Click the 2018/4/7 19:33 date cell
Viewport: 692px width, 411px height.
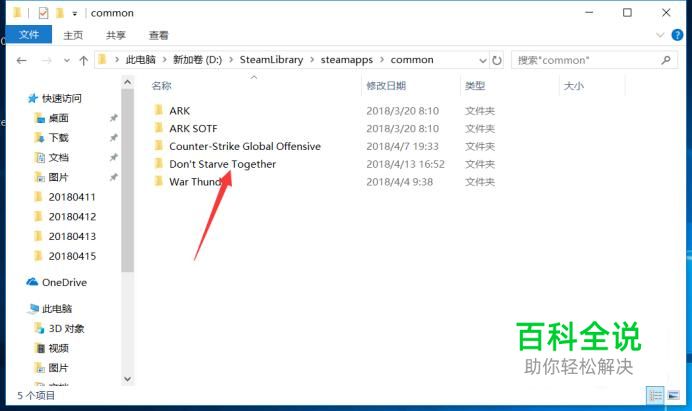point(402,146)
